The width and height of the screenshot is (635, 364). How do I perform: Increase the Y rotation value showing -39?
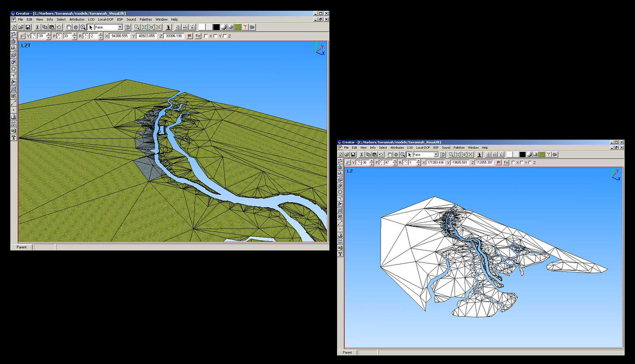click(48, 35)
